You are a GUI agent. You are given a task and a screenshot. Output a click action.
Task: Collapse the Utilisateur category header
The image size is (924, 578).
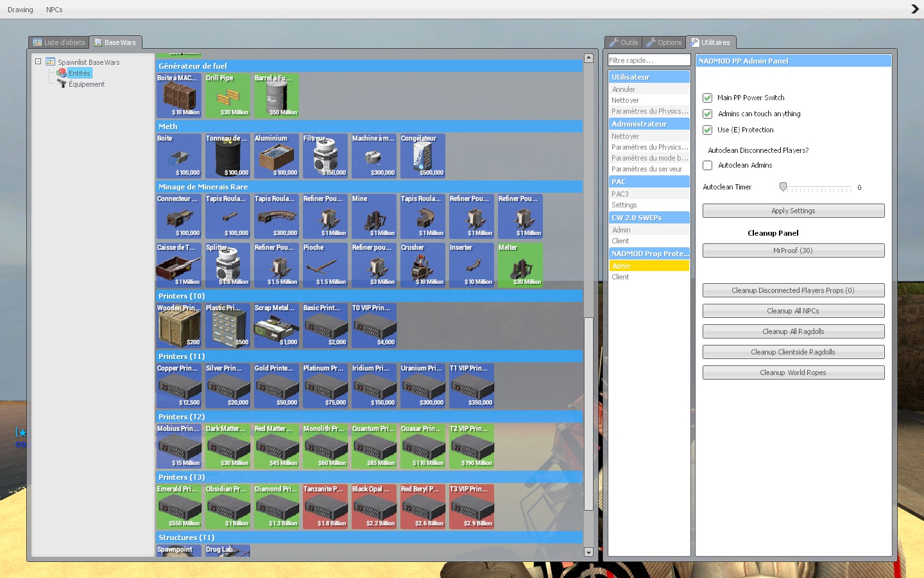[x=649, y=77]
